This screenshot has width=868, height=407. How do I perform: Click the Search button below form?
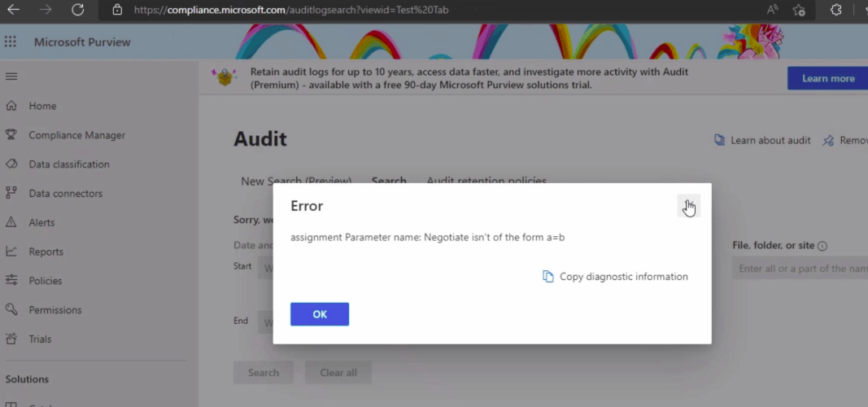pyautogui.click(x=264, y=373)
